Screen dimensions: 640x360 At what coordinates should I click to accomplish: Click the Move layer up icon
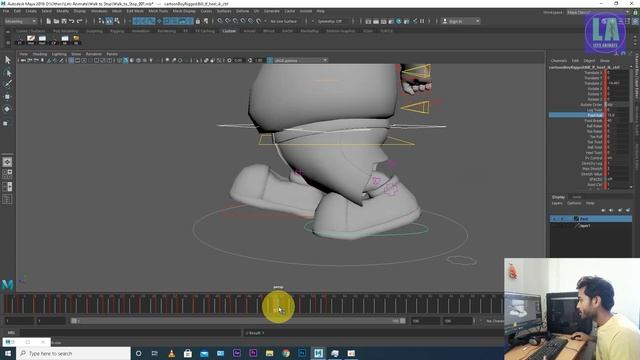coord(603,210)
